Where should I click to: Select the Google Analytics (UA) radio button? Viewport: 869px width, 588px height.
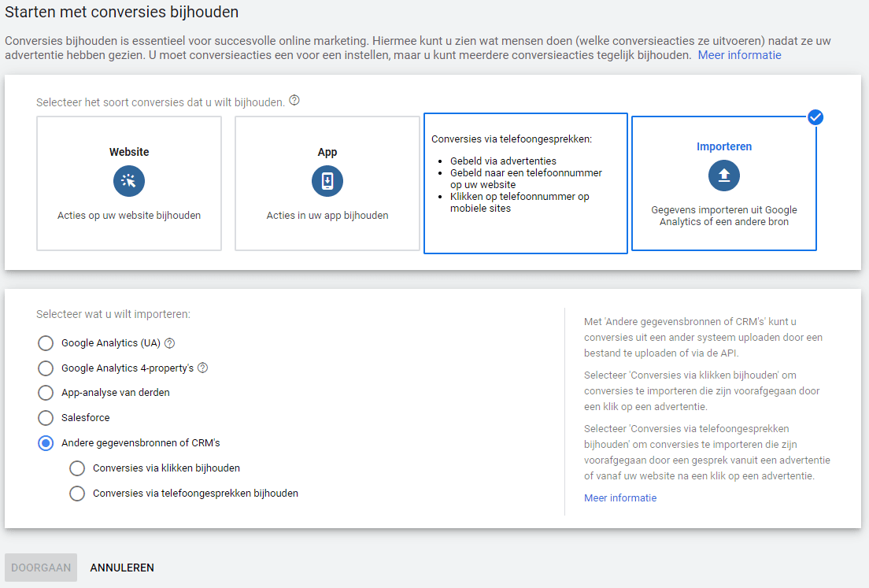pos(46,343)
